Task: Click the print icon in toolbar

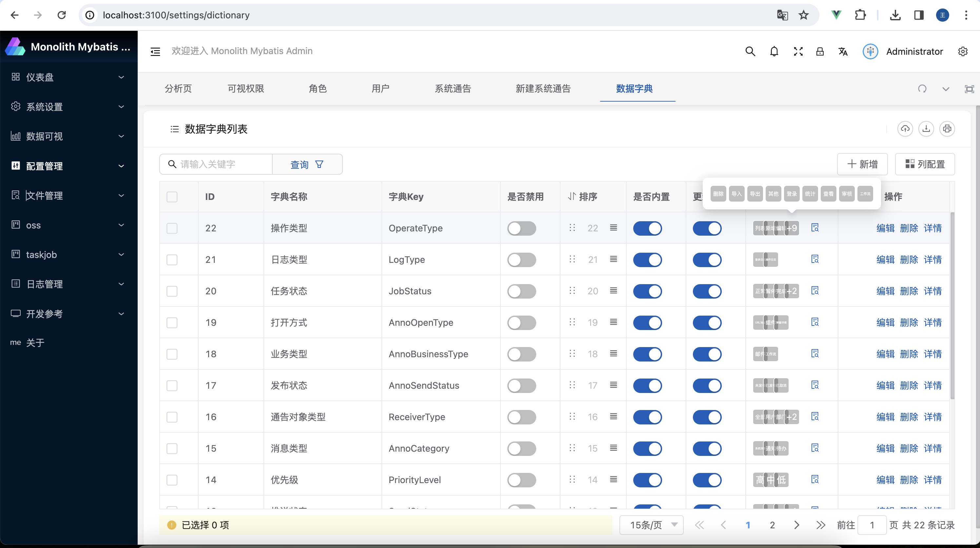Action: coord(946,128)
